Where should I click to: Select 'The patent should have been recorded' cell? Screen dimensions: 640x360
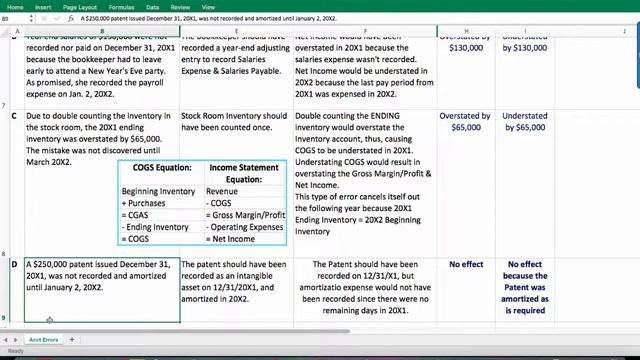coord(236,290)
